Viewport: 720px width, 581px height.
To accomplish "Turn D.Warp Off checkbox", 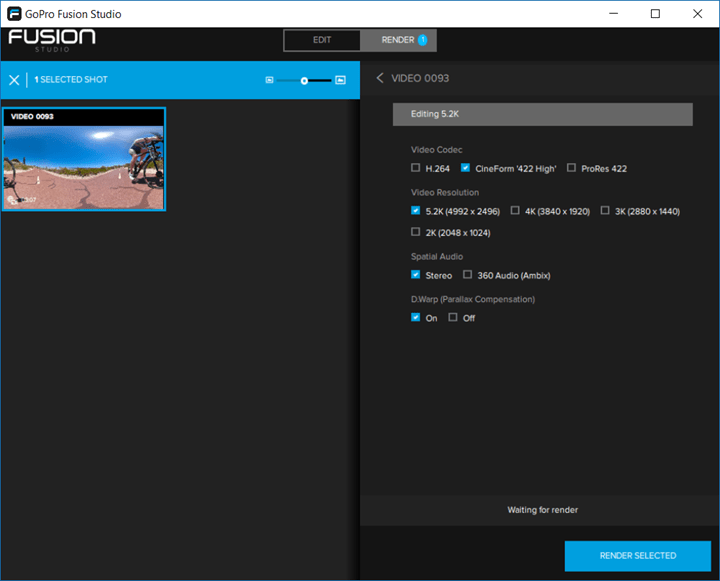I will click(x=453, y=317).
